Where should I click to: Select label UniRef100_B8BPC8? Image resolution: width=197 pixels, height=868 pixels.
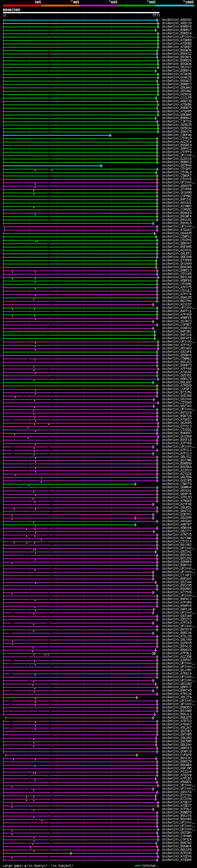pos(177,162)
